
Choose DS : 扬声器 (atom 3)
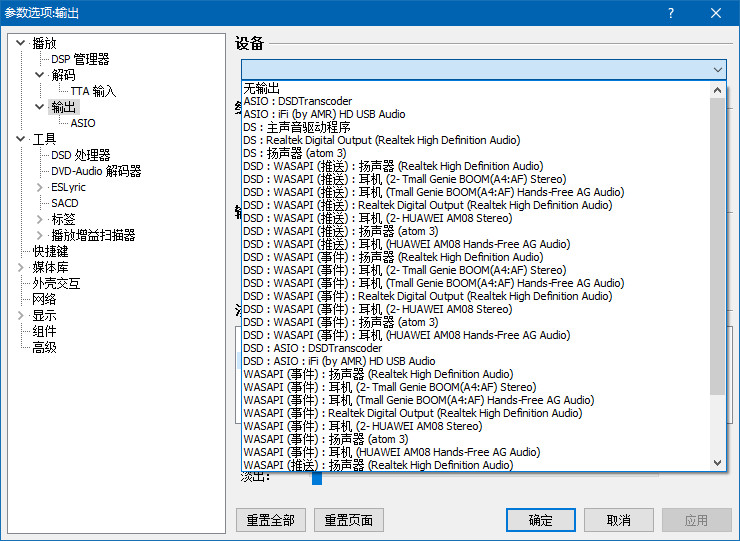tap(476, 153)
